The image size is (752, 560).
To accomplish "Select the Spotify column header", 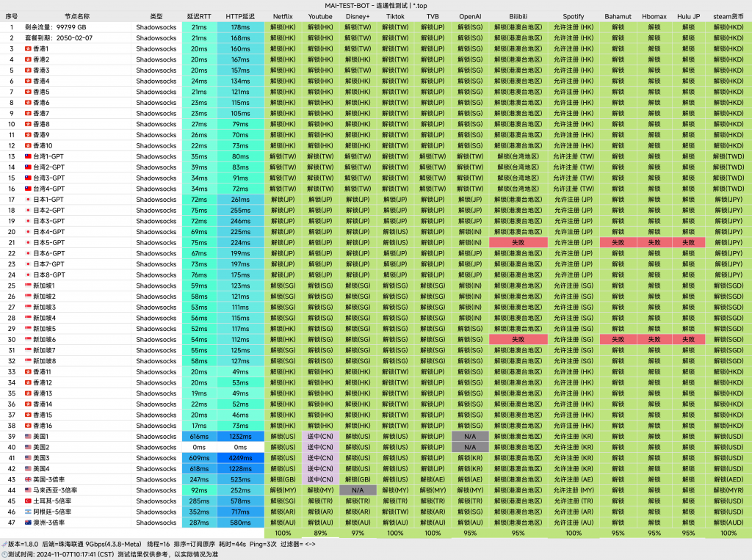I will [x=574, y=16].
